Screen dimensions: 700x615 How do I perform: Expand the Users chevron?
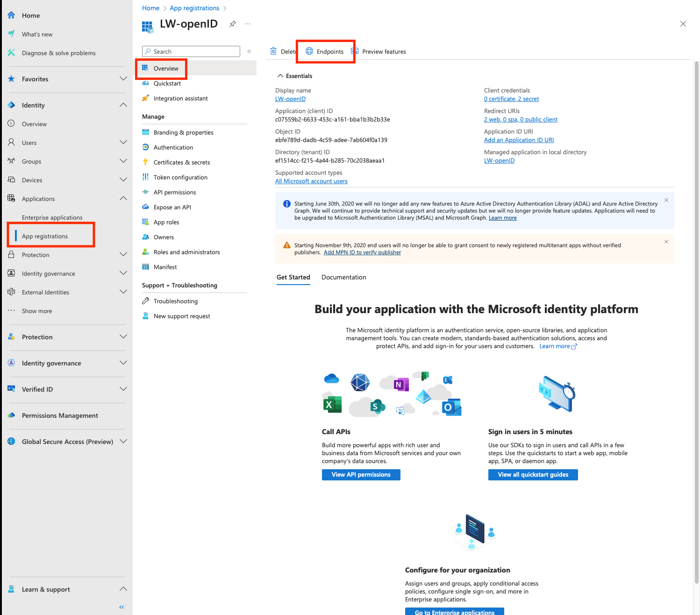pyautogui.click(x=123, y=142)
